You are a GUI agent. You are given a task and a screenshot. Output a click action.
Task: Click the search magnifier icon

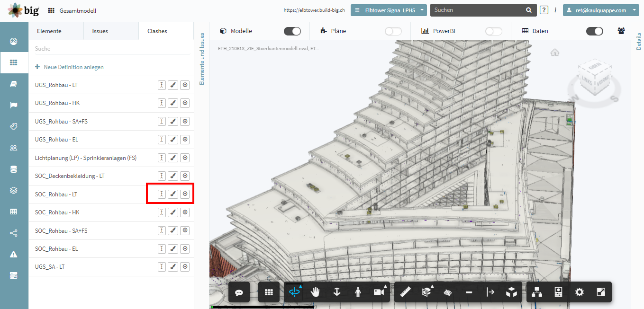pos(529,10)
